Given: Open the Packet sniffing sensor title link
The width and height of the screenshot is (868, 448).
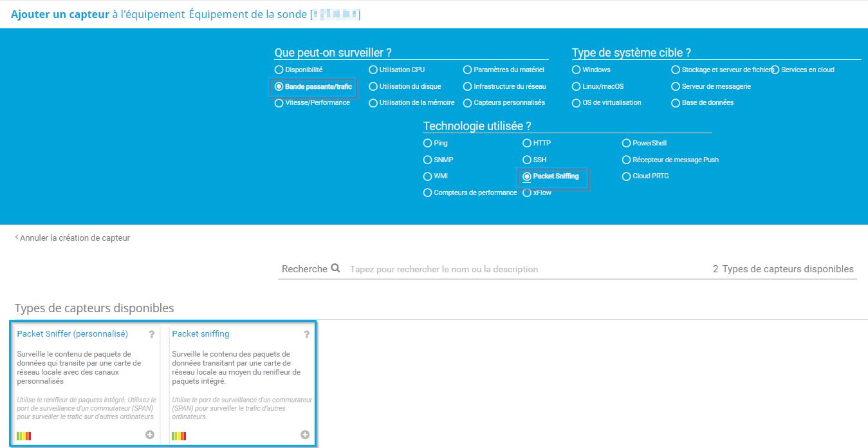Looking at the screenshot, I should tap(201, 333).
